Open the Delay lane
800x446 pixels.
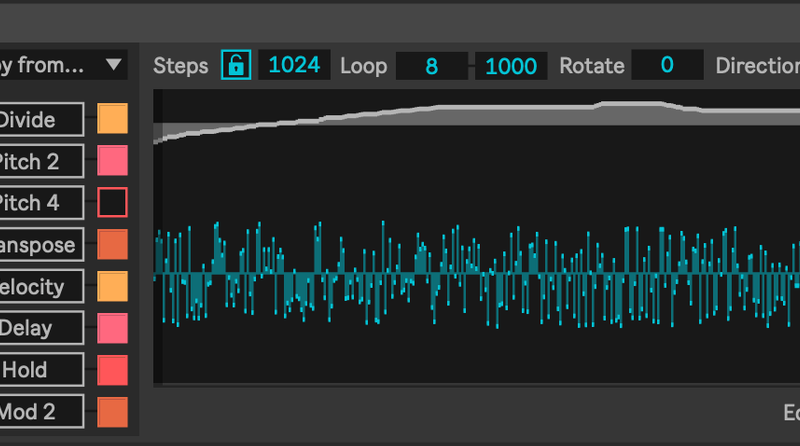pos(40,328)
